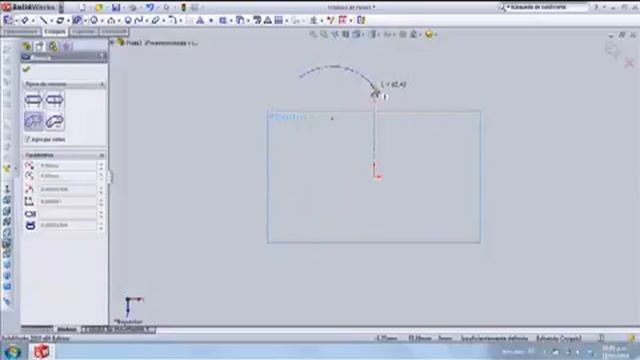640x360 pixels.
Task: Click the Edit Appearance icon in view toolbar
Action: tap(429, 35)
